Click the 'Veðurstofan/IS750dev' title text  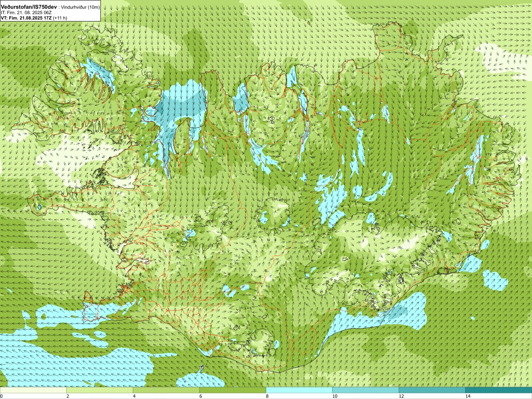(29, 7)
